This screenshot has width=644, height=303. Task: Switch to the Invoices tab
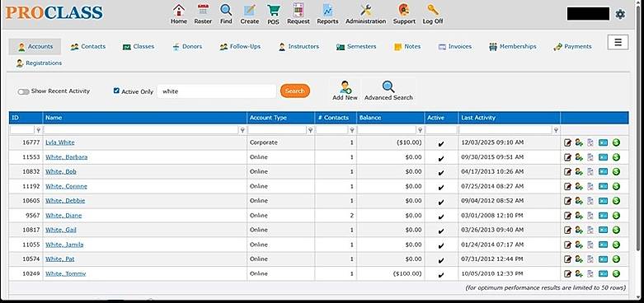click(454, 47)
